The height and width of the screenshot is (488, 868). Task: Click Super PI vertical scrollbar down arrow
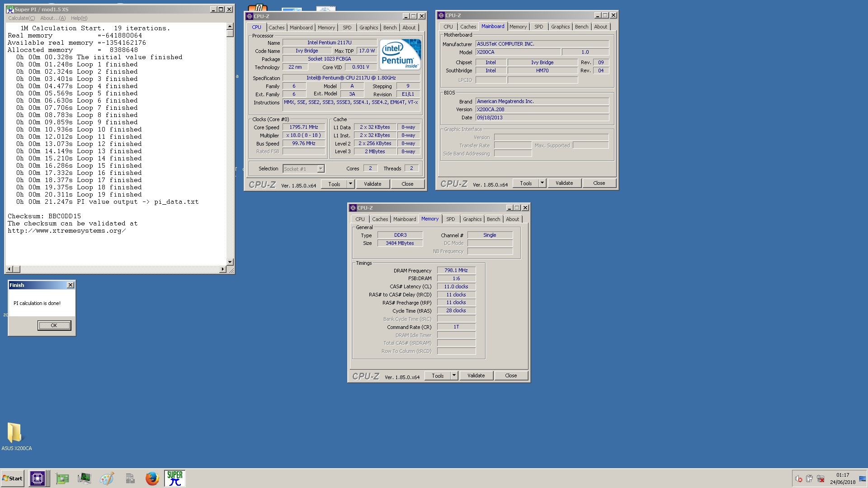coord(230,262)
